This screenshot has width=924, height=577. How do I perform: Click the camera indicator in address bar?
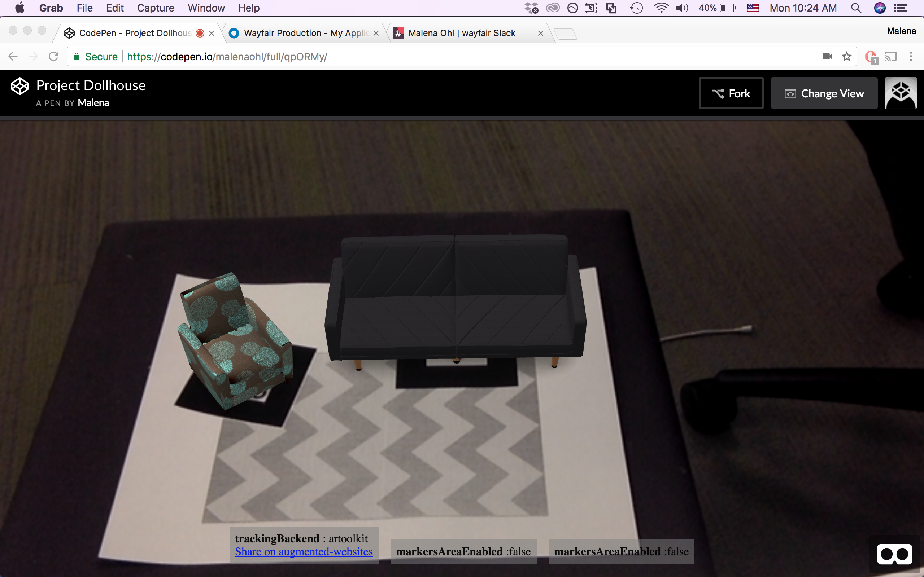click(827, 57)
